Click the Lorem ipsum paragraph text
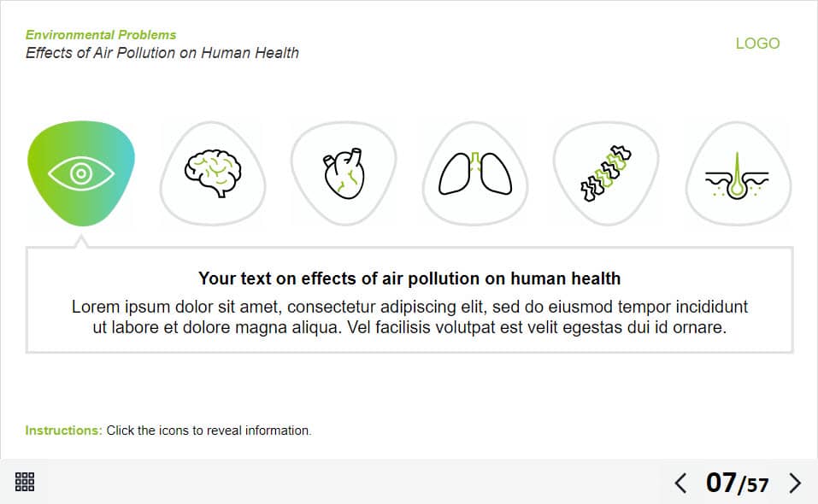Image resolution: width=818 pixels, height=504 pixels. 409,316
